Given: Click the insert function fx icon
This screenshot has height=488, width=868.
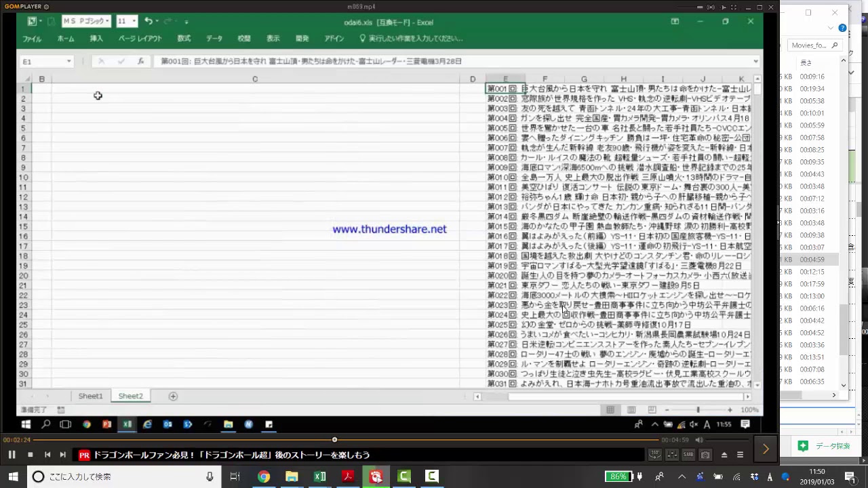Looking at the screenshot, I should coord(140,61).
